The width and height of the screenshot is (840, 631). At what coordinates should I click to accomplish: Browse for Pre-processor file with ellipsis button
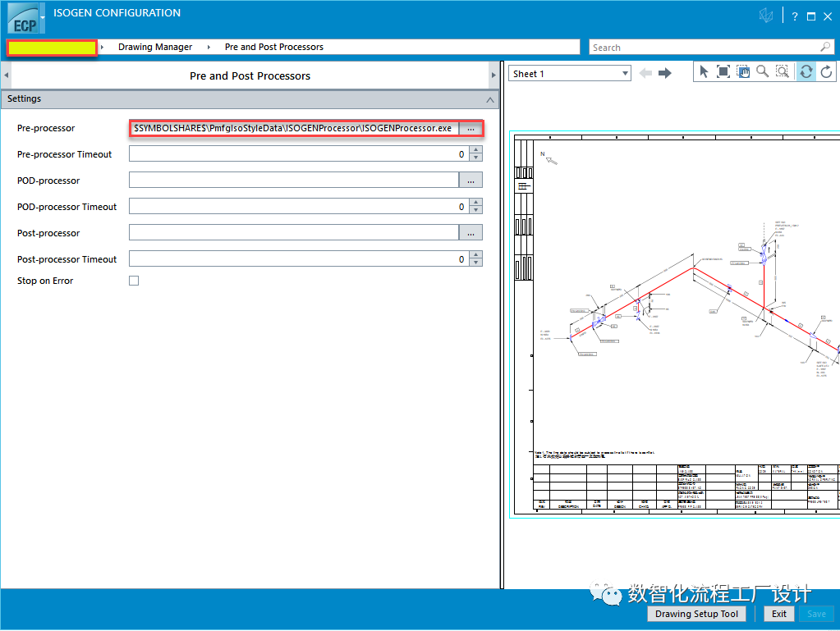click(470, 129)
